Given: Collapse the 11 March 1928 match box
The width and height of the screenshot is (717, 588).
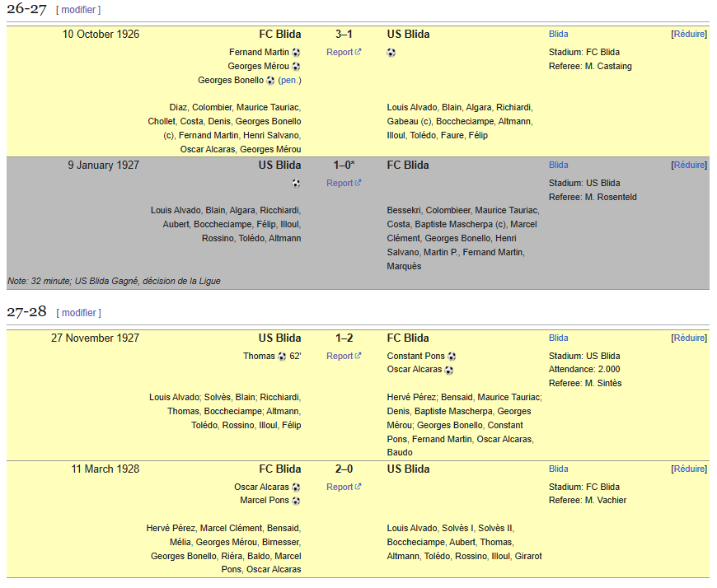Looking at the screenshot, I should [690, 469].
